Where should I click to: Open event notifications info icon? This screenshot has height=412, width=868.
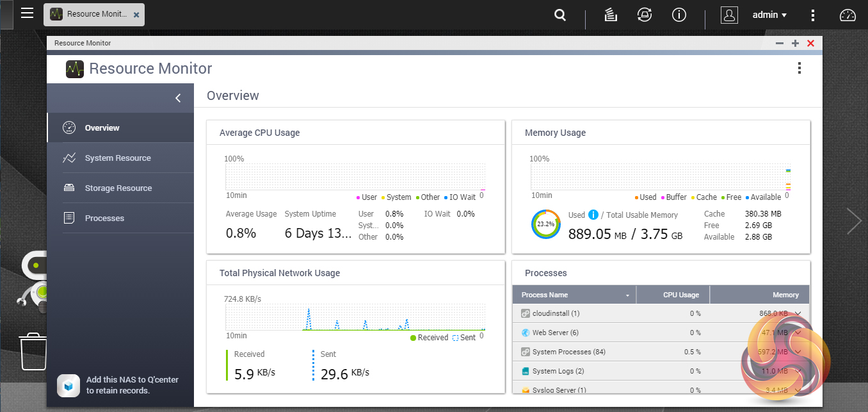(x=679, y=15)
